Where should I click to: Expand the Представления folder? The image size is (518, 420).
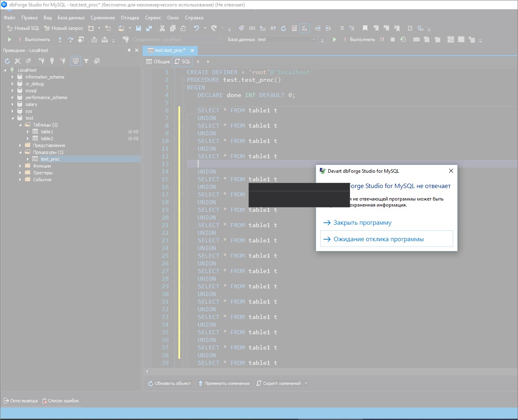[x=20, y=145]
